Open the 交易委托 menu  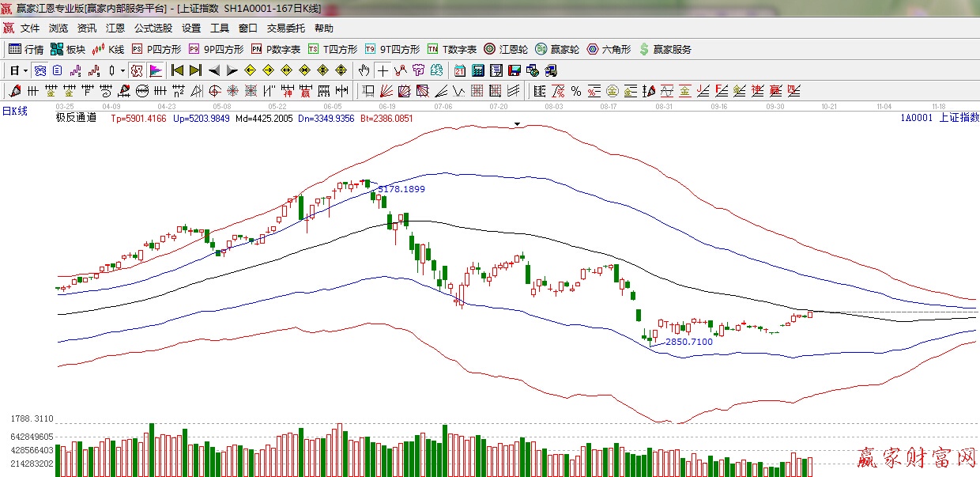[x=285, y=28]
